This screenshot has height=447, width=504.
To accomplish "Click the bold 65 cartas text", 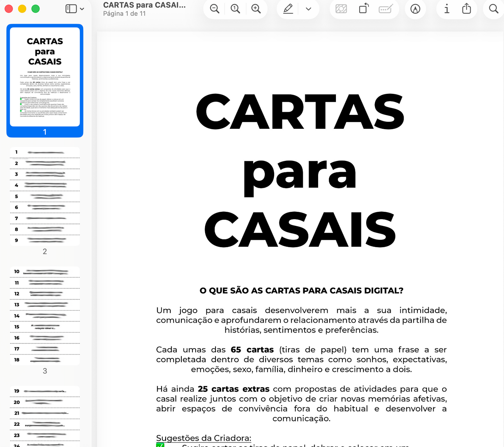I will pyautogui.click(x=252, y=350).
